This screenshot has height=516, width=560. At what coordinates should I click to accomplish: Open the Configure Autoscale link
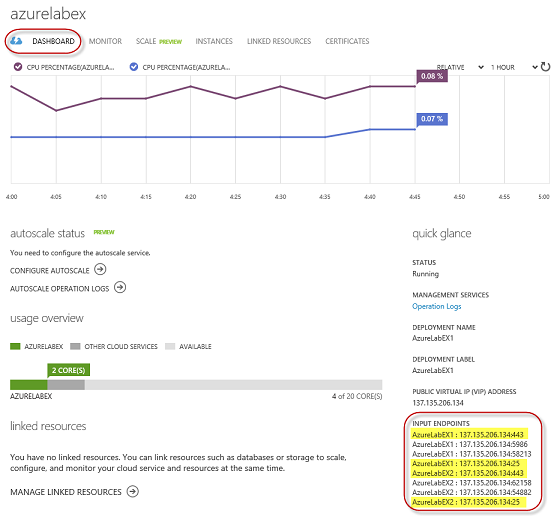click(50, 271)
